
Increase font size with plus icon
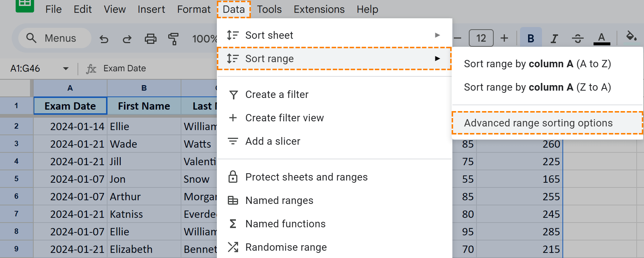(504, 38)
